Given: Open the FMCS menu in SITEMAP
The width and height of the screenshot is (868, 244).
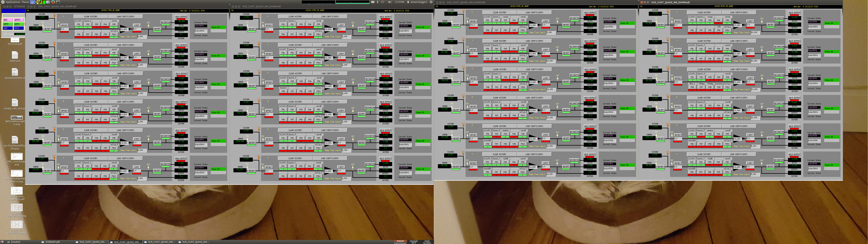Looking at the screenshot, I should pos(18,20).
